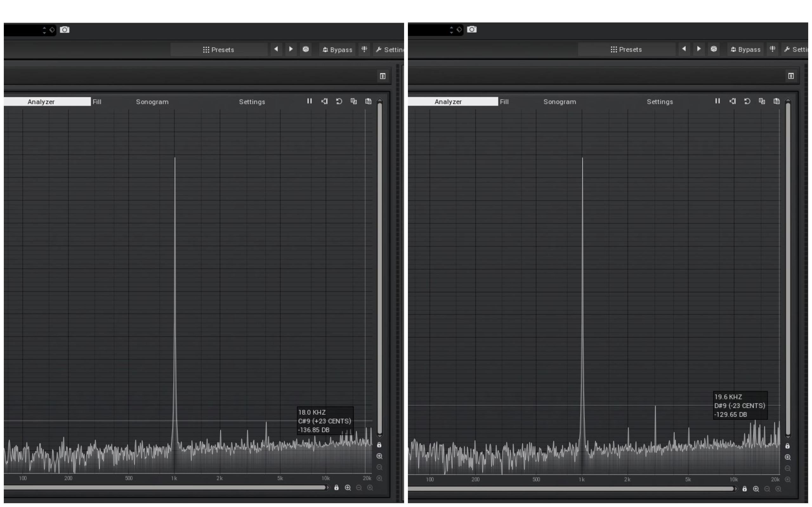Toggle the vertical zoom lock in right analyzer
812x507 pixels.
(788, 446)
